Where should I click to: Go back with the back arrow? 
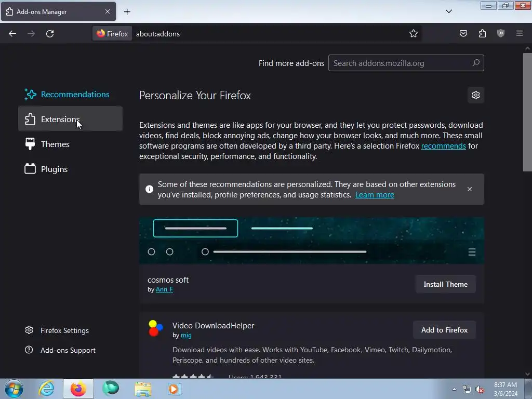tap(12, 34)
